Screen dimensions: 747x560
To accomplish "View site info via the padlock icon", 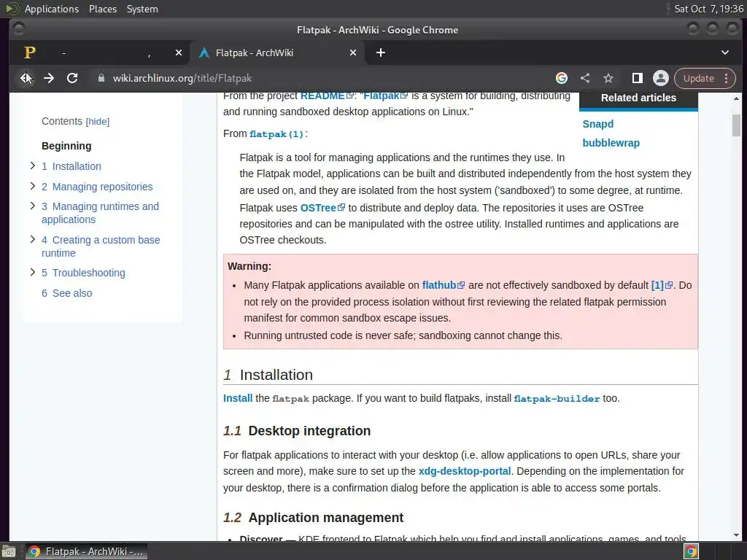I will tap(101, 78).
